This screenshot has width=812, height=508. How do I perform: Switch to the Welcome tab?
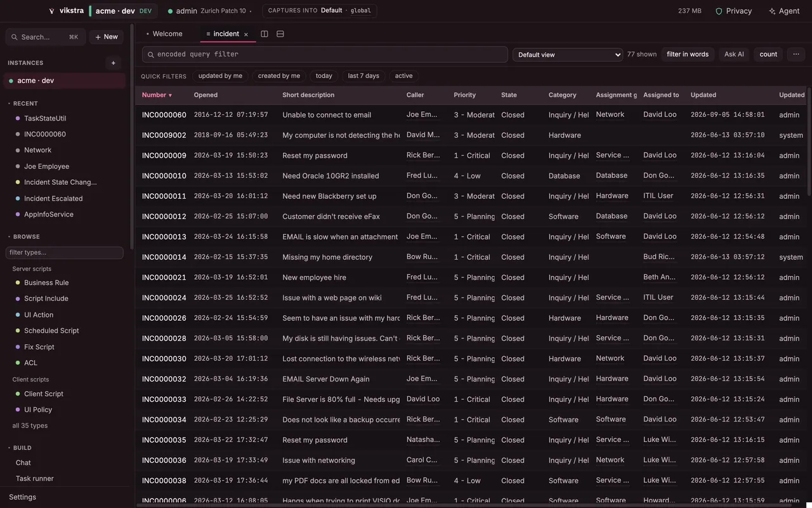pyautogui.click(x=164, y=34)
